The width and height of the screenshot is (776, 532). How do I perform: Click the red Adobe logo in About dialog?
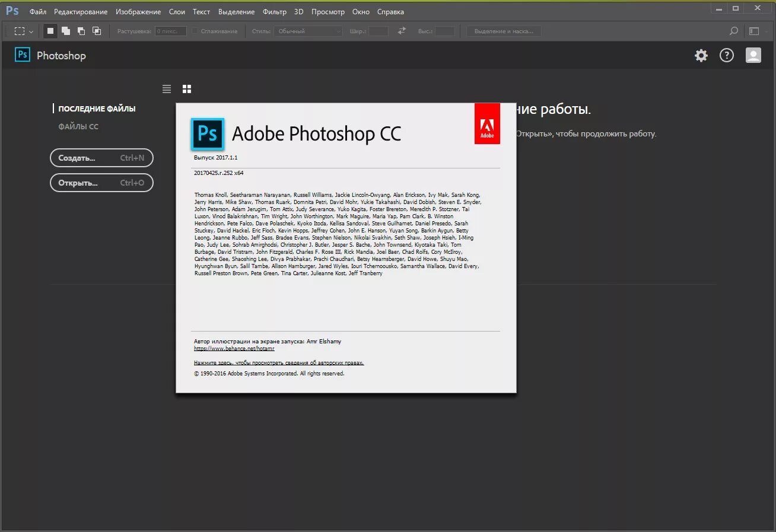pyautogui.click(x=487, y=123)
